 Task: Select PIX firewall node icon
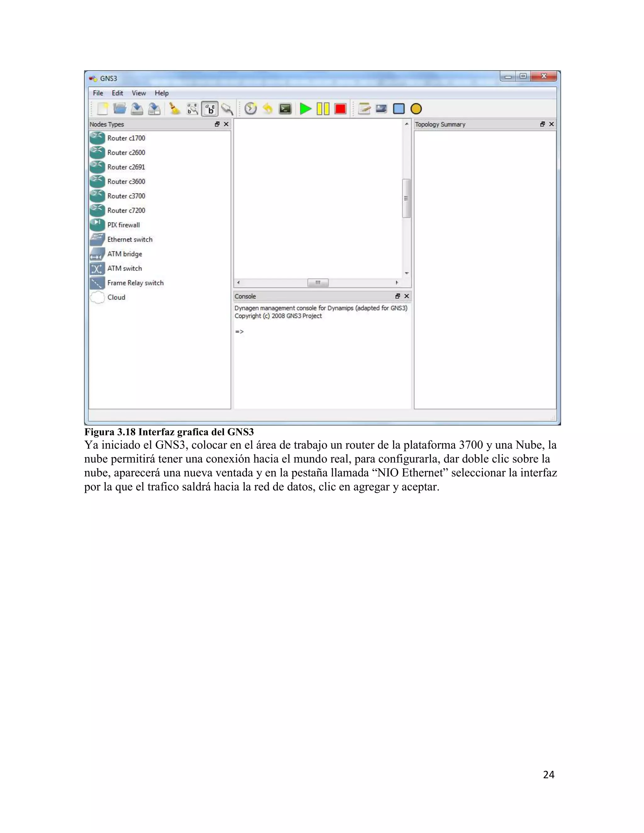tap(97, 225)
